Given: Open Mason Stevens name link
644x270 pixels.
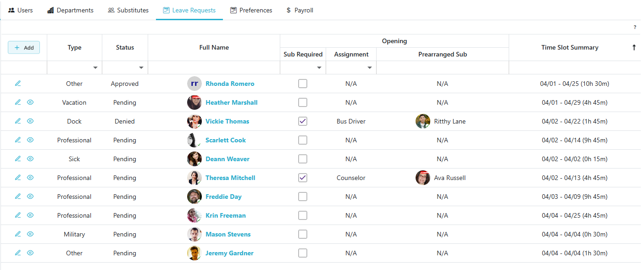Looking at the screenshot, I should click(228, 234).
